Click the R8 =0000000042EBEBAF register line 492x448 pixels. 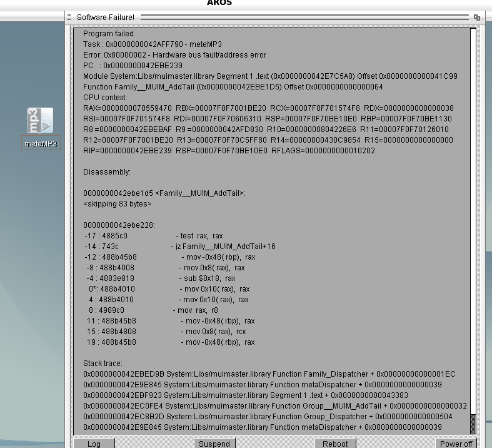pyautogui.click(x=266, y=130)
